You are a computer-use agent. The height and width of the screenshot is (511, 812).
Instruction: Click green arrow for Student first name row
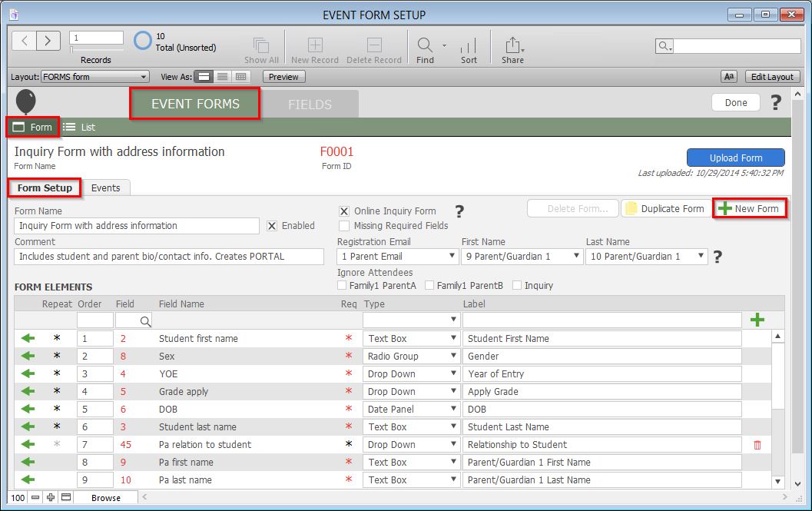[28, 338]
